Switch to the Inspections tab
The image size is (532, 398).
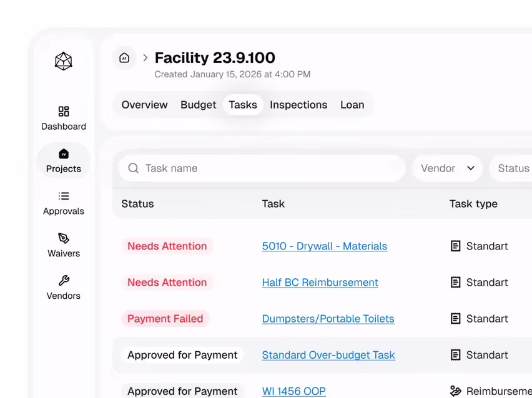(298, 105)
